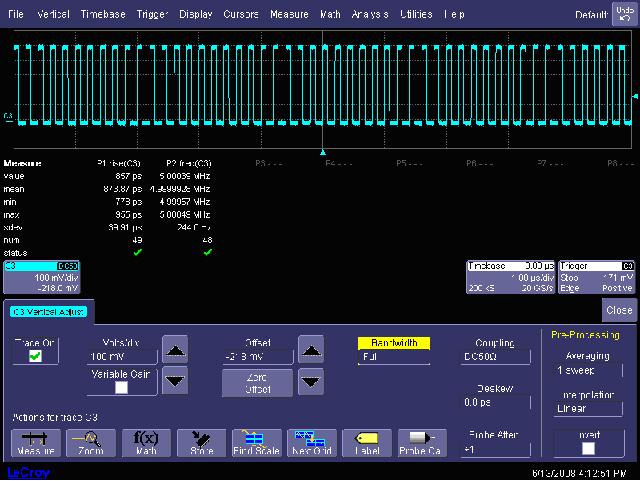Click the Measure action icon for C3

(x=36, y=443)
